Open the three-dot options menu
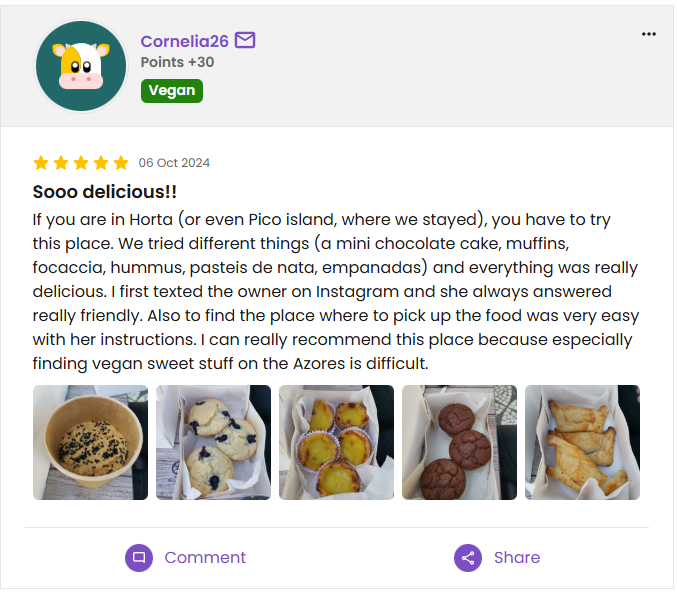Image resolution: width=677 pixels, height=592 pixels. click(x=649, y=34)
